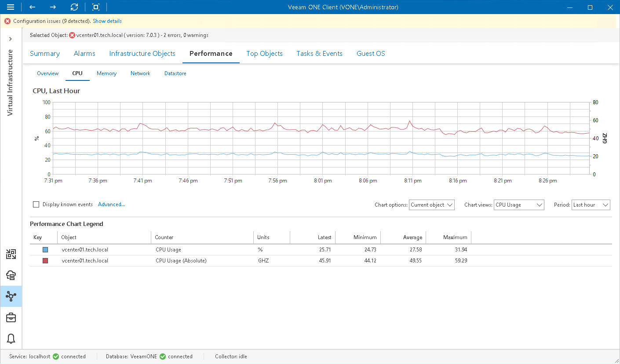Close the Veeam ONE Client window
The image size is (620, 364).
(x=610, y=7)
